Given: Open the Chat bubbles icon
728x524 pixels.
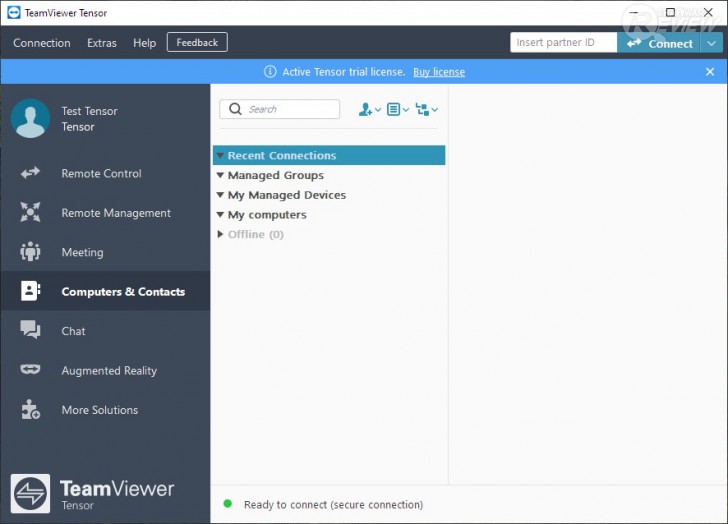Looking at the screenshot, I should 30,330.
